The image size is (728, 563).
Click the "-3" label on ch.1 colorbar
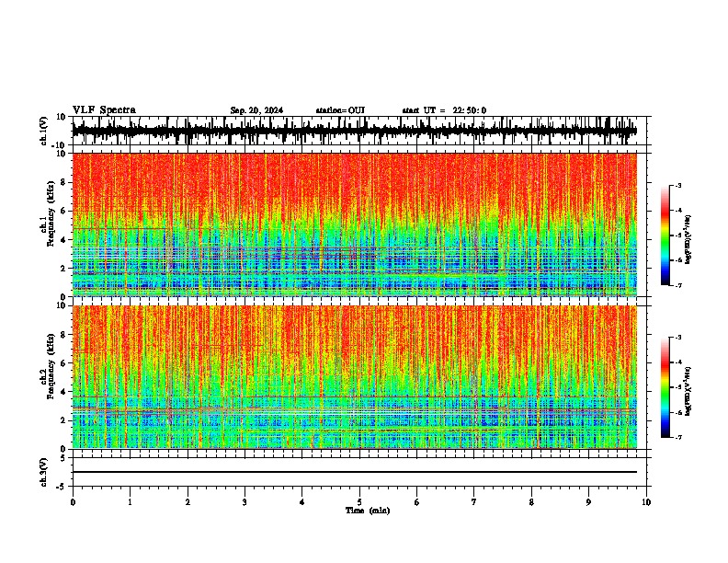(677, 185)
